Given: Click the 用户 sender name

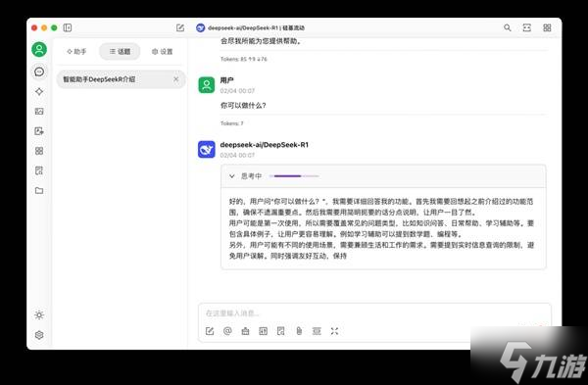Looking at the screenshot, I should [x=227, y=80].
